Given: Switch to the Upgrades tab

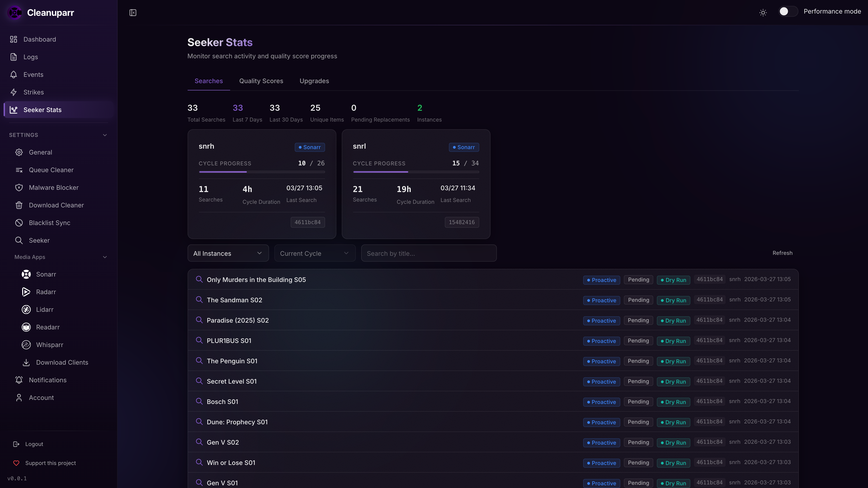Looking at the screenshot, I should click(x=314, y=81).
